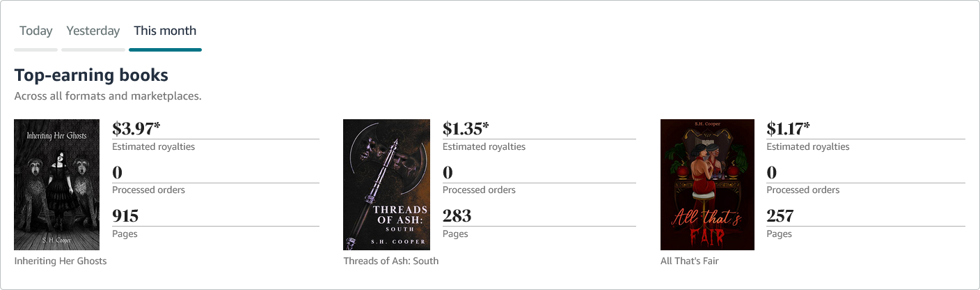980x290 pixels.
Task: Click Processed orders label under All That's Fair
Action: tap(803, 190)
